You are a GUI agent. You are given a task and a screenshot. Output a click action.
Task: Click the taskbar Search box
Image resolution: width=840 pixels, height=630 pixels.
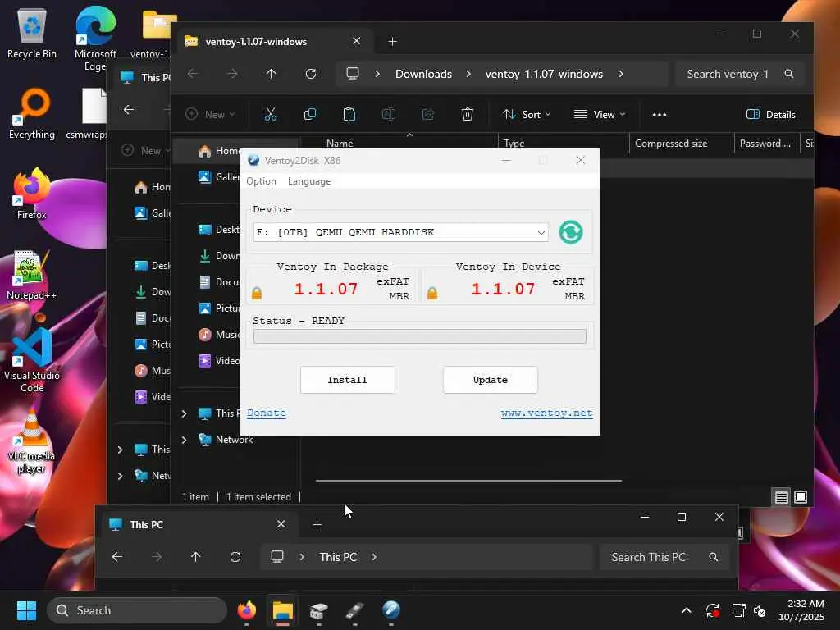pyautogui.click(x=137, y=610)
